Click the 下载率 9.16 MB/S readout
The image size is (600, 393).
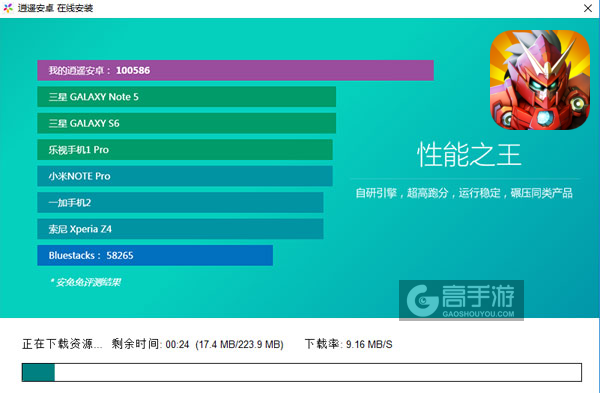tap(349, 344)
